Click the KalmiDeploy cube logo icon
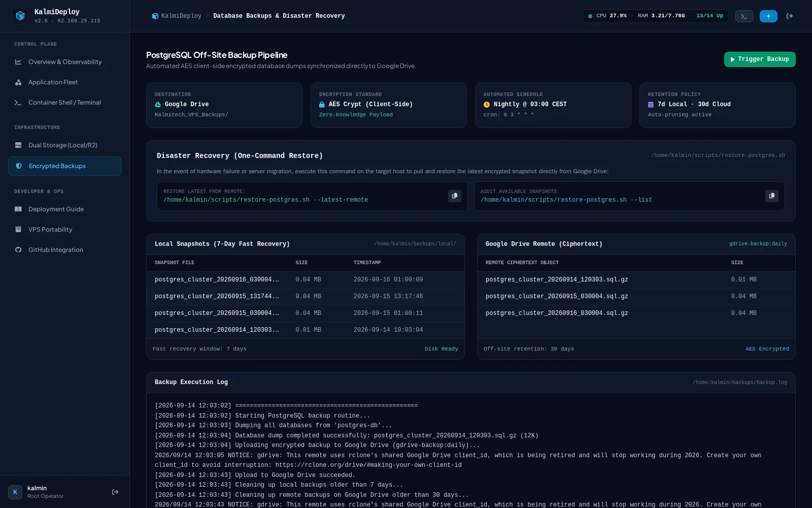 click(x=20, y=16)
